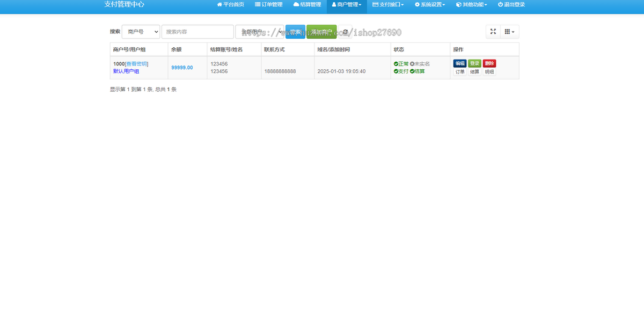This screenshot has height=329, width=644.
Task: Click the red 删除 button
Action: click(x=489, y=63)
